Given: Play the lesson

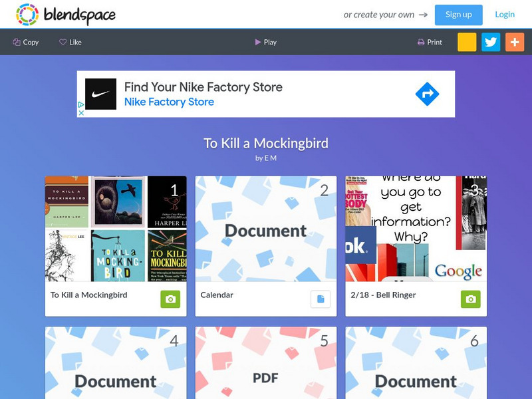Looking at the screenshot, I should 265,42.
